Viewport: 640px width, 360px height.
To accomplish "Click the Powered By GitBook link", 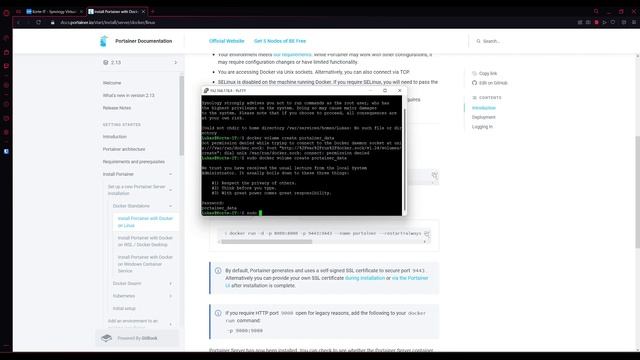I will pyautogui.click(x=137, y=338).
